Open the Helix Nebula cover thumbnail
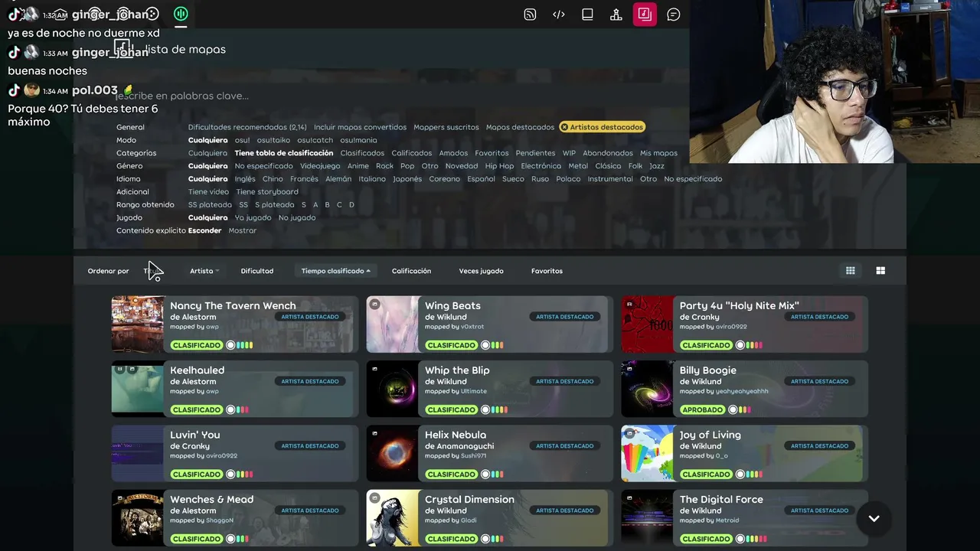The height and width of the screenshot is (551, 980). [393, 454]
